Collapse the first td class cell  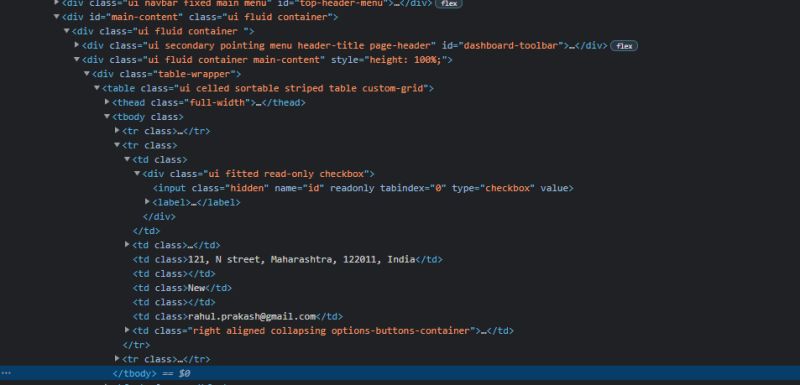tap(127, 160)
